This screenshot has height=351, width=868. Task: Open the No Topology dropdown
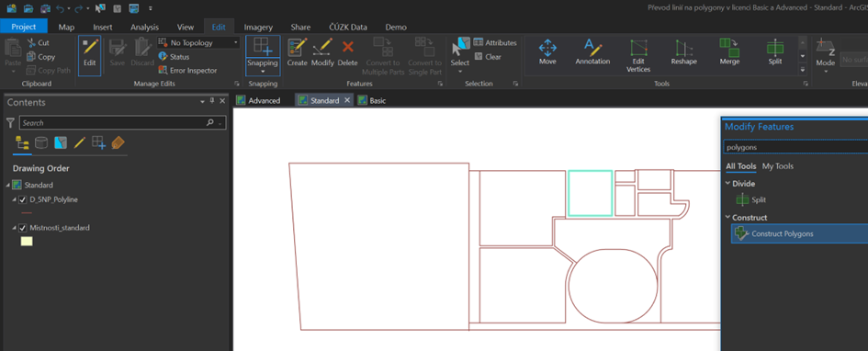click(x=198, y=42)
